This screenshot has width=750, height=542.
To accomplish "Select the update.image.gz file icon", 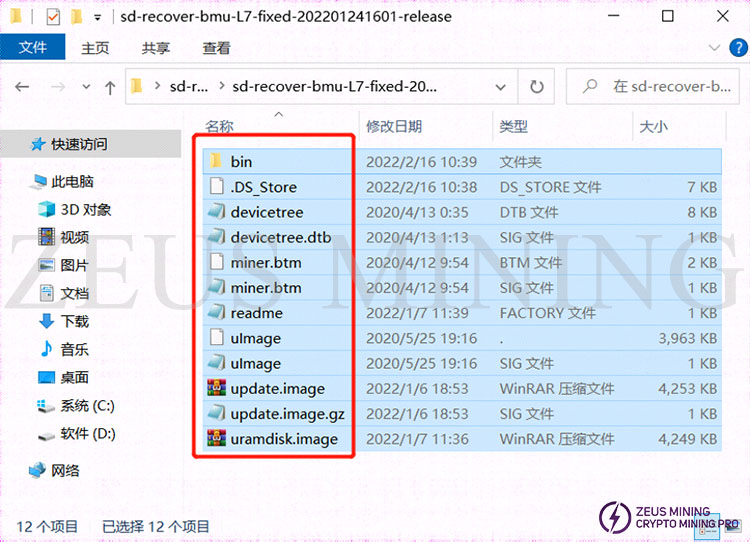I will tap(217, 414).
